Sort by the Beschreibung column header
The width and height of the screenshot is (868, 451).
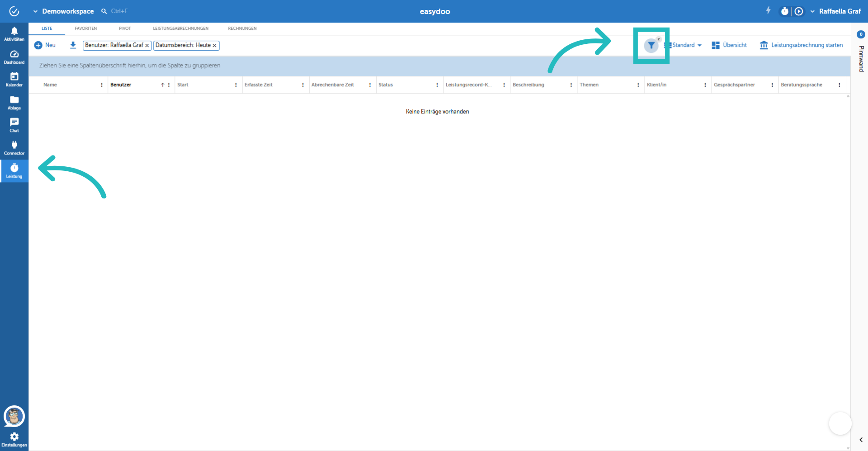tap(528, 85)
